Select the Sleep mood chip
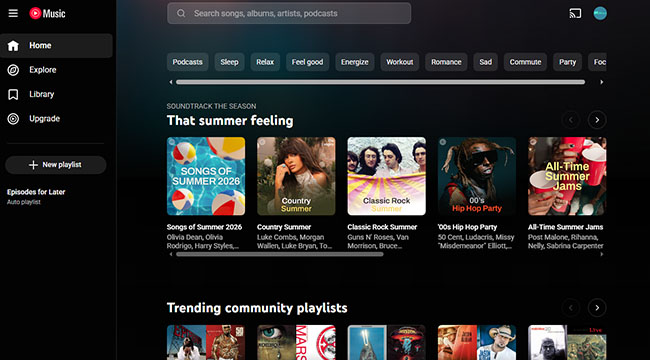650x360 pixels. (229, 62)
